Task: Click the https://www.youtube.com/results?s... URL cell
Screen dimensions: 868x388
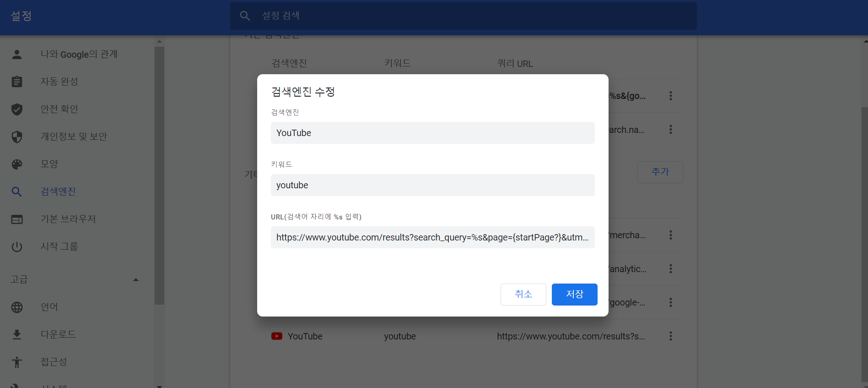Action: tap(571, 336)
